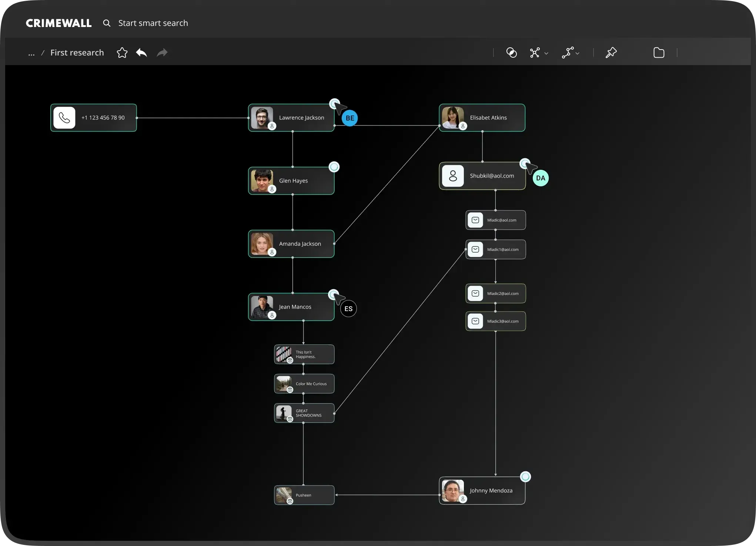Select the overlapping circles analysis tool
756x546 pixels.
(511, 53)
